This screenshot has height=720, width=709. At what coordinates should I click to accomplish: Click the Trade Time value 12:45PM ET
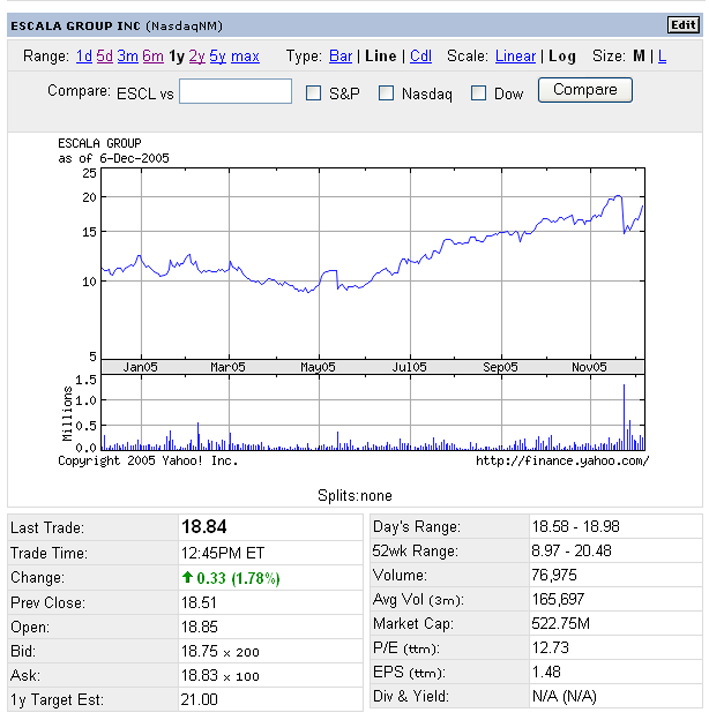click(x=223, y=553)
